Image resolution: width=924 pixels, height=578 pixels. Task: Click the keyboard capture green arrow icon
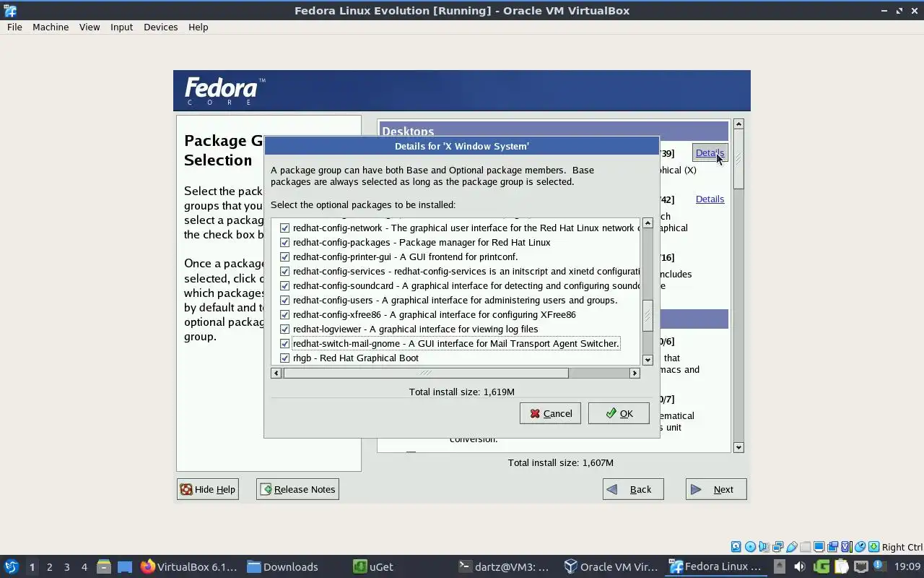873,547
